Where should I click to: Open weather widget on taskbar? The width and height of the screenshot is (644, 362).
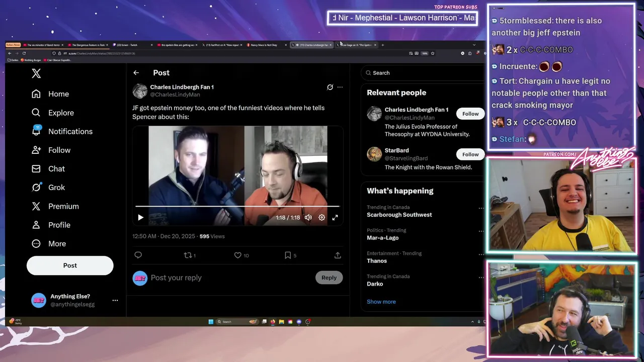coord(15,322)
